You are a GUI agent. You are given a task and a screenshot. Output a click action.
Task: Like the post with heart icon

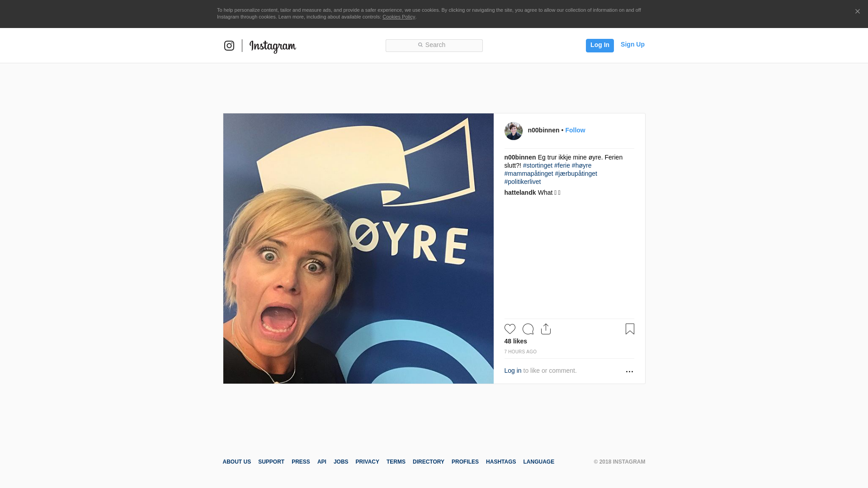[510, 329]
